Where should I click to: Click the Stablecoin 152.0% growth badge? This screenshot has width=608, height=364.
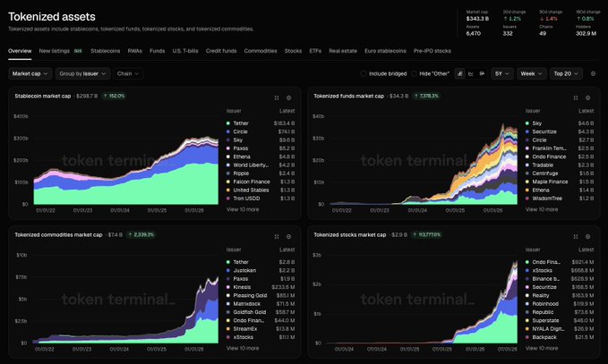point(114,96)
